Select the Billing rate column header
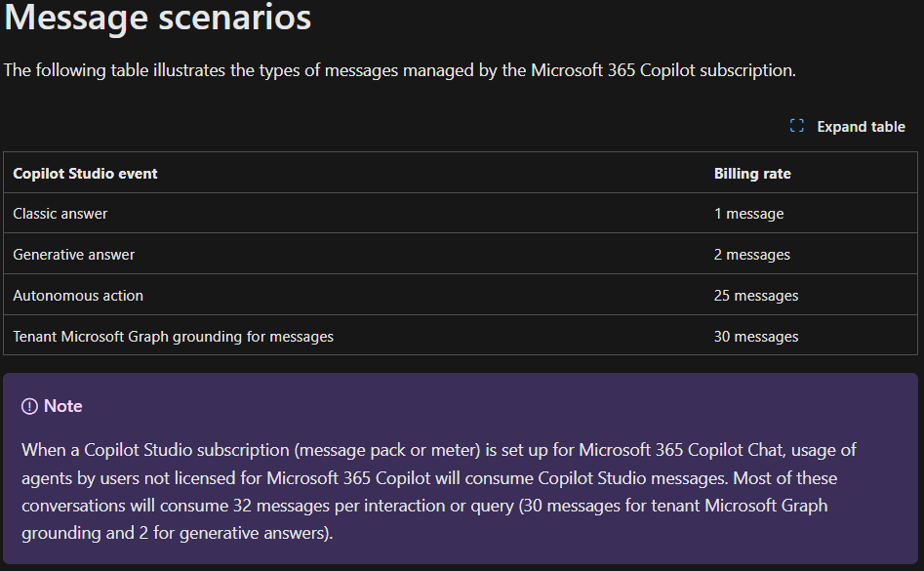Image resolution: width=924 pixels, height=571 pixels. point(752,174)
